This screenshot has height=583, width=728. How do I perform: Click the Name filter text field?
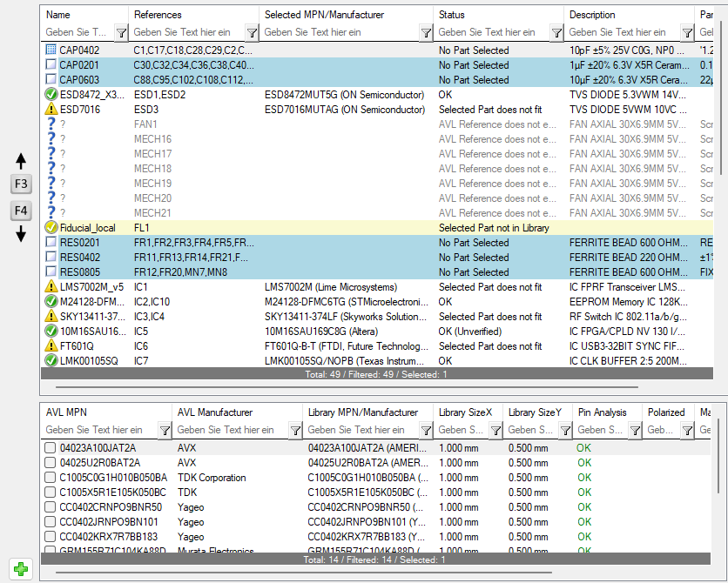pos(78,32)
